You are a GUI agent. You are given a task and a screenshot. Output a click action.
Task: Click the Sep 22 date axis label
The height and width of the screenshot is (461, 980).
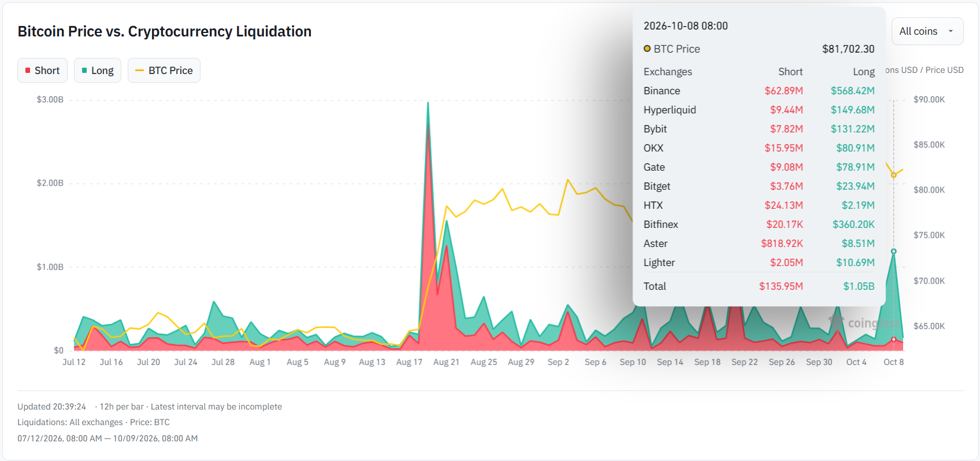744,362
